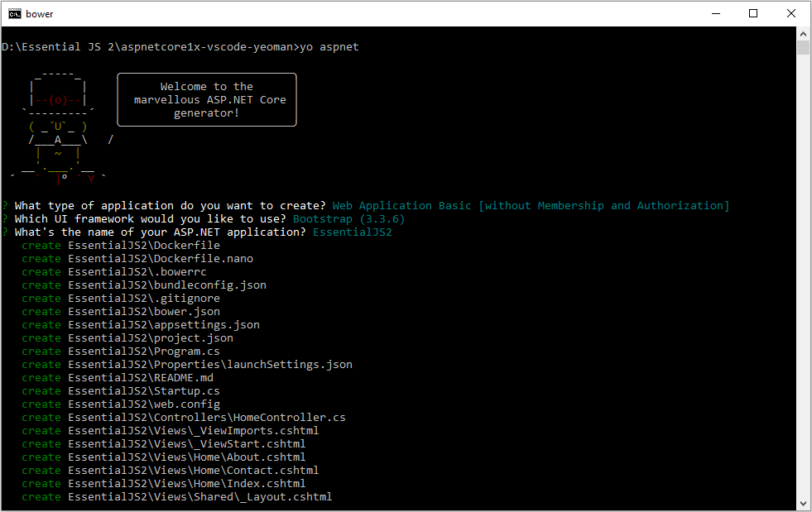812x512 pixels.
Task: Minimize the bower console window
Action: click(716, 14)
